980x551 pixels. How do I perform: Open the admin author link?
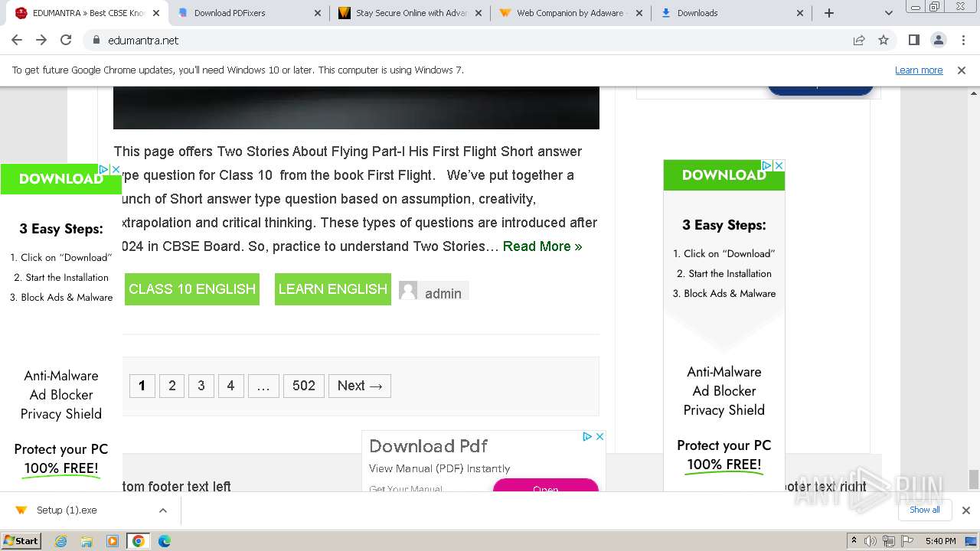tap(443, 294)
